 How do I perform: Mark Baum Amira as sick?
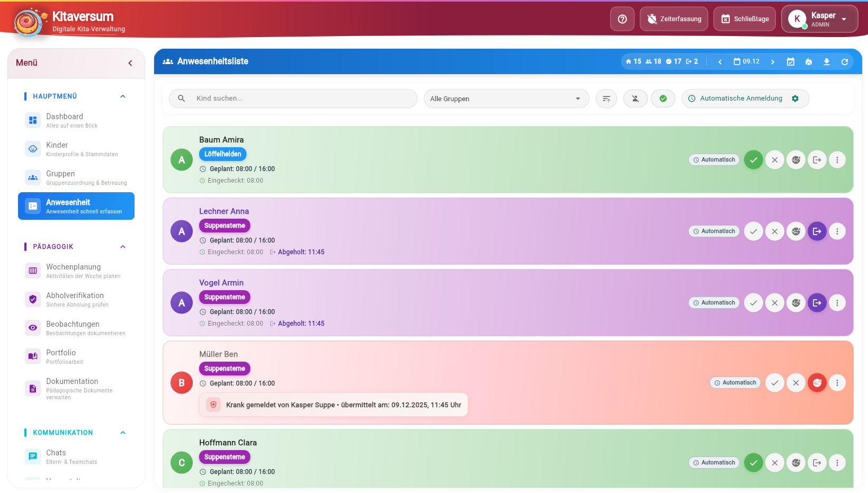point(795,160)
